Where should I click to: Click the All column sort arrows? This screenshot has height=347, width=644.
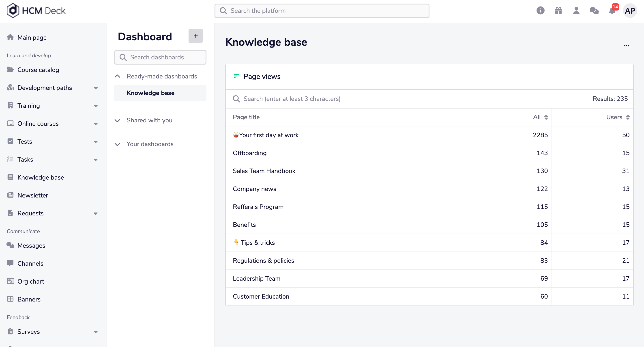pos(546,117)
